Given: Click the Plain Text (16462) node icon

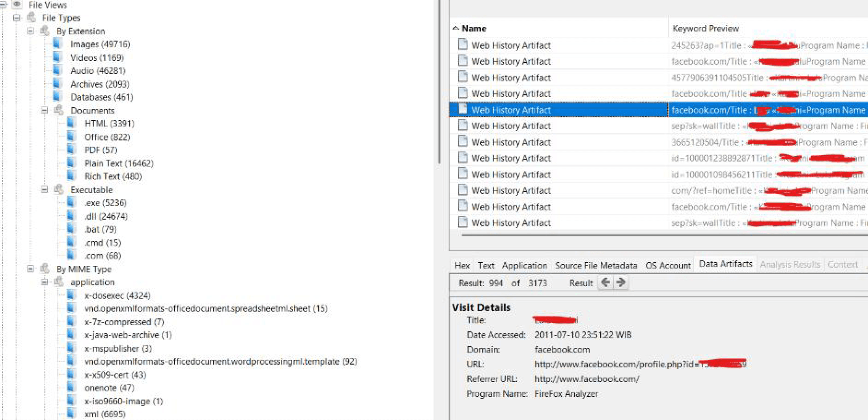Looking at the screenshot, I should pos(71,163).
